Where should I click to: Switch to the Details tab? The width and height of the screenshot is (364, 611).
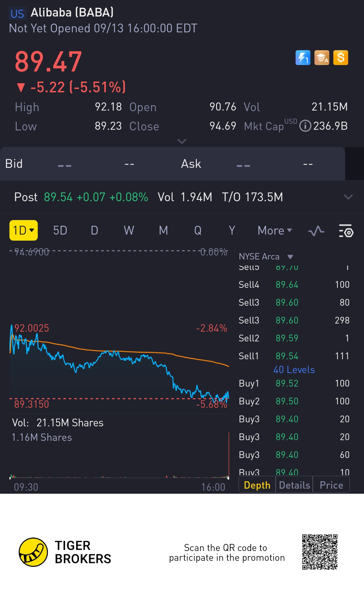(294, 485)
